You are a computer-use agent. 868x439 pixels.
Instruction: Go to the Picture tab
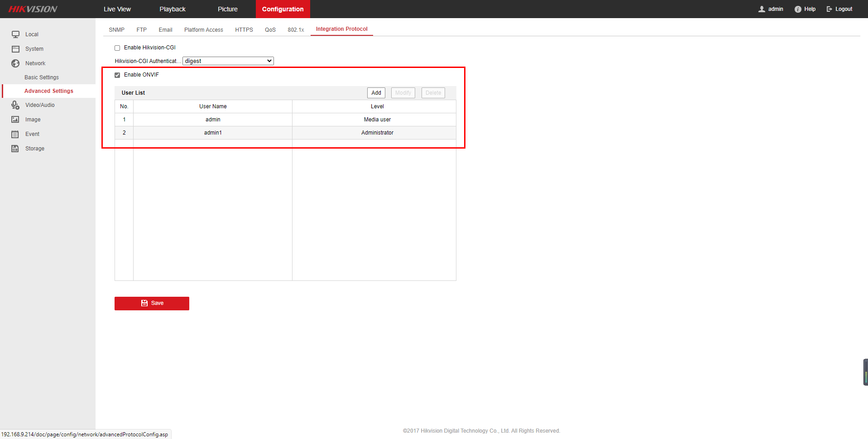(x=228, y=9)
